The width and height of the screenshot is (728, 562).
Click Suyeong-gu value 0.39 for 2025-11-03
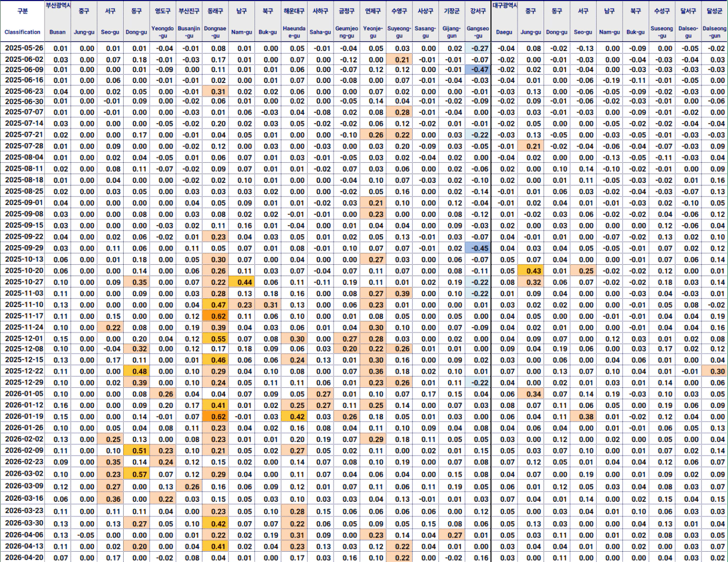[x=398, y=293]
